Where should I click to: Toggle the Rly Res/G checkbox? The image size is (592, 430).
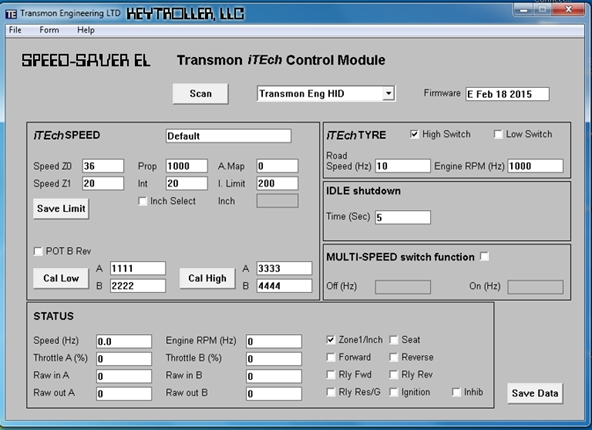(330, 392)
